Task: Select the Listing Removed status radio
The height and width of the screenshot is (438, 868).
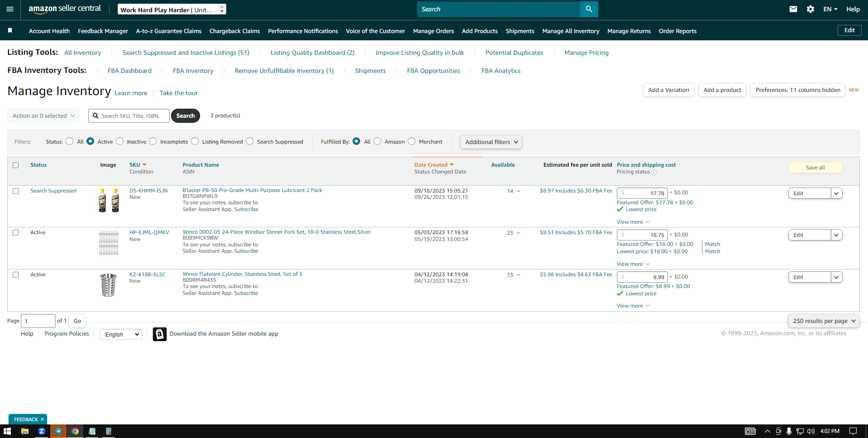Action: point(195,141)
